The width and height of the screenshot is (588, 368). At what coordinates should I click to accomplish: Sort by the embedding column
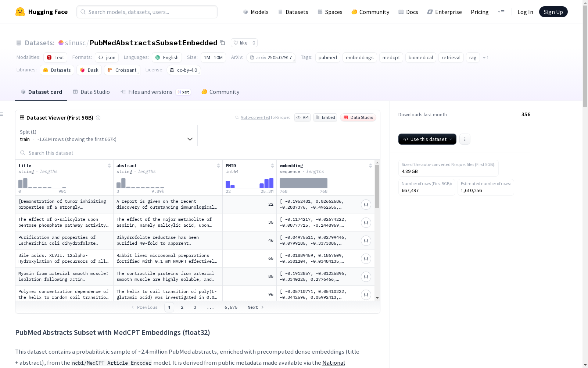click(370, 166)
